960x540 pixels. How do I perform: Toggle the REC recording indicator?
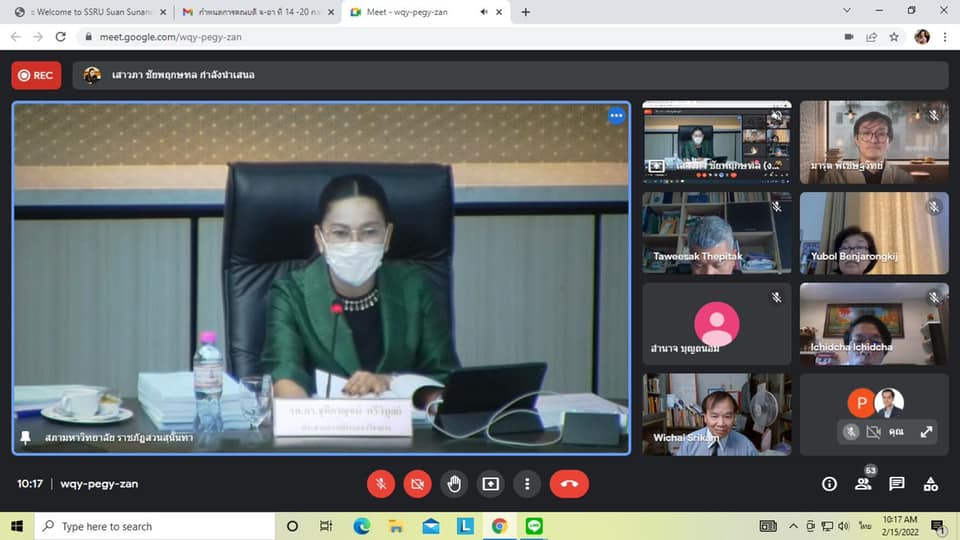click(x=36, y=75)
